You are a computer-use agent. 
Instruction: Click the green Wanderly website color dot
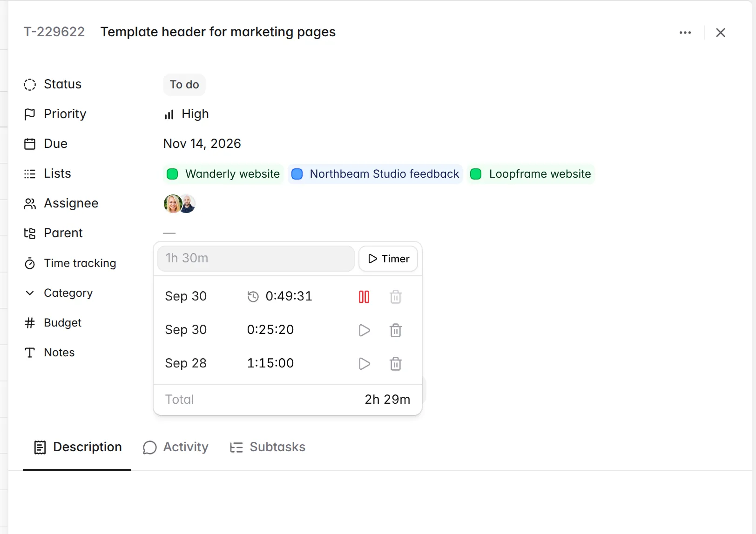click(x=172, y=174)
